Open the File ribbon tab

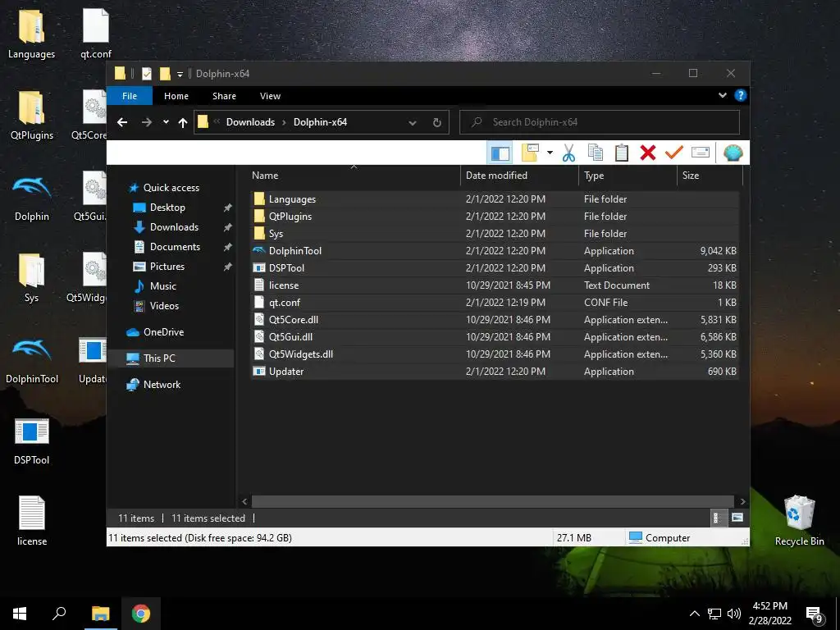130,96
